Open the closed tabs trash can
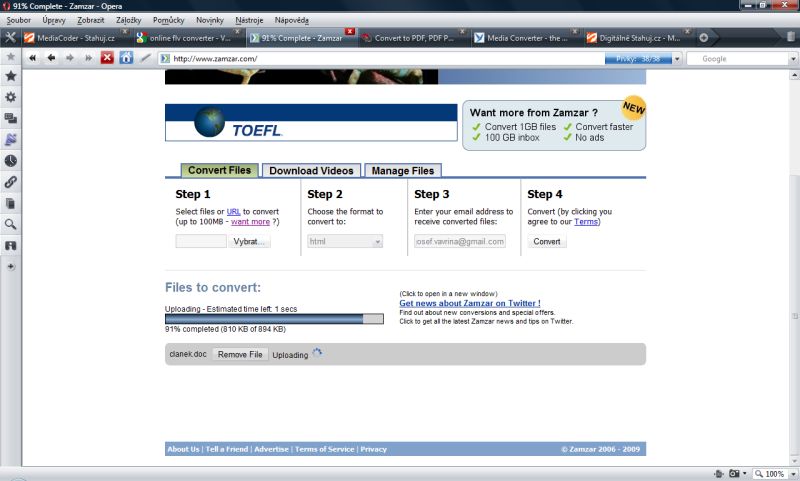This screenshot has height=481, width=800. pos(791,37)
